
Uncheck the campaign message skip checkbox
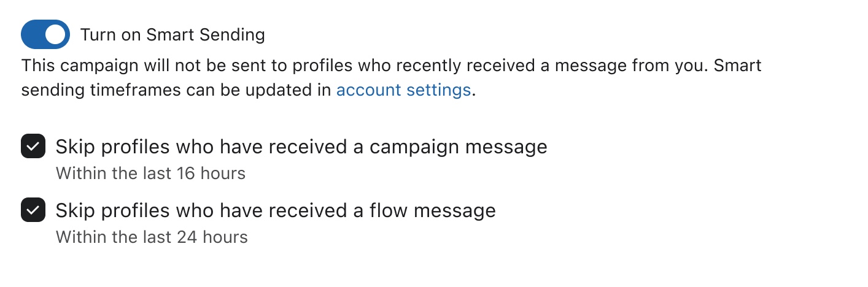click(33, 147)
